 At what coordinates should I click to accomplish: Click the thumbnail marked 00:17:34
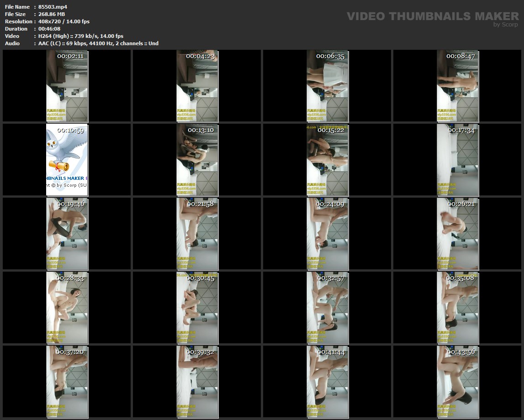458,159
